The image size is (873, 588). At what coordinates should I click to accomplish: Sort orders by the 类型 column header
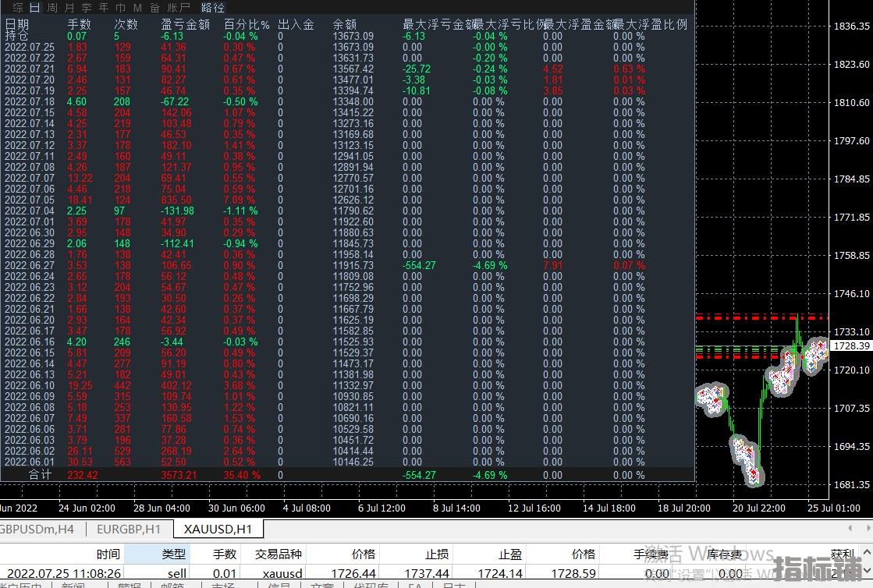173,554
